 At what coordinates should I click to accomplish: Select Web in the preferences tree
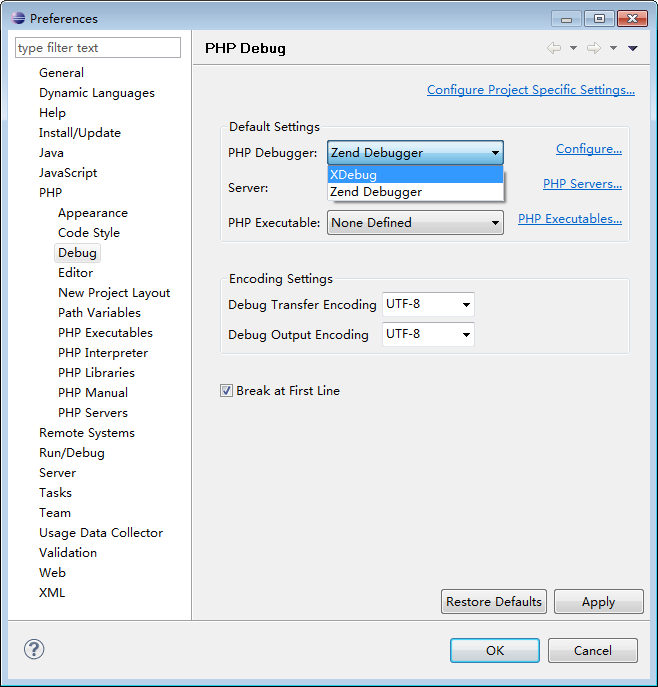(52, 573)
